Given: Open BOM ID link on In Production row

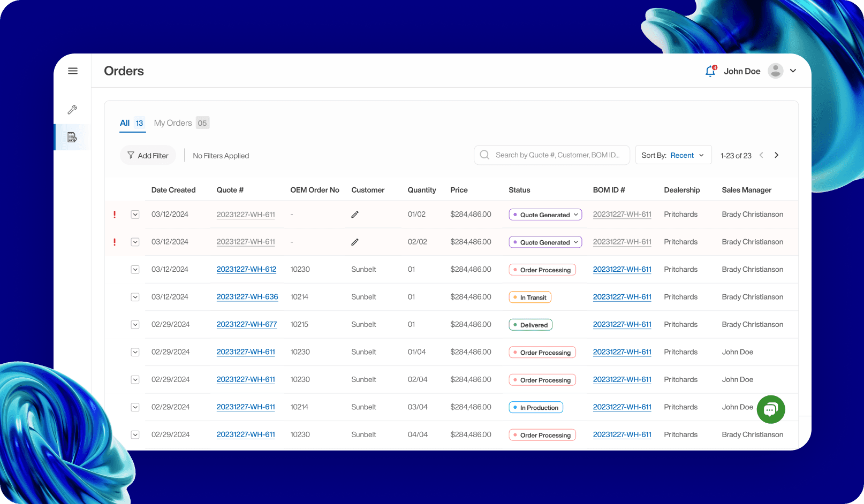Looking at the screenshot, I should [x=622, y=407].
